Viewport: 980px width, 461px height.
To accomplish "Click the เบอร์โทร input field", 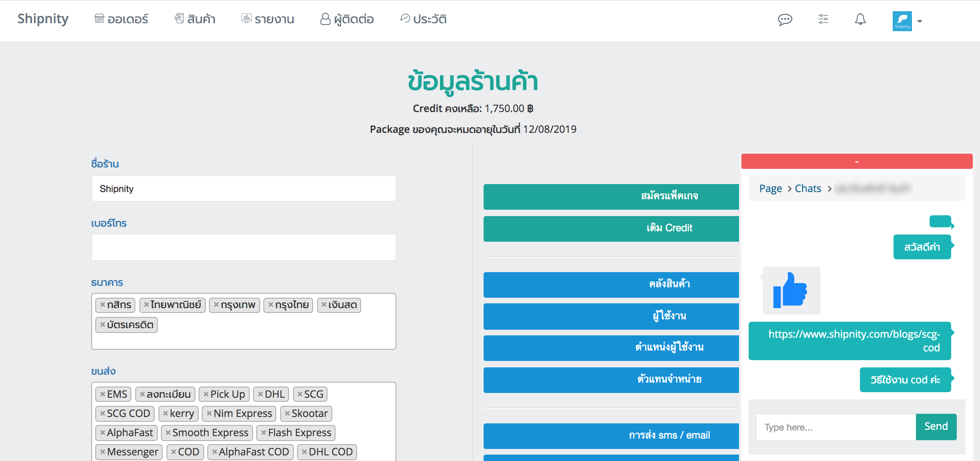I will (243, 247).
